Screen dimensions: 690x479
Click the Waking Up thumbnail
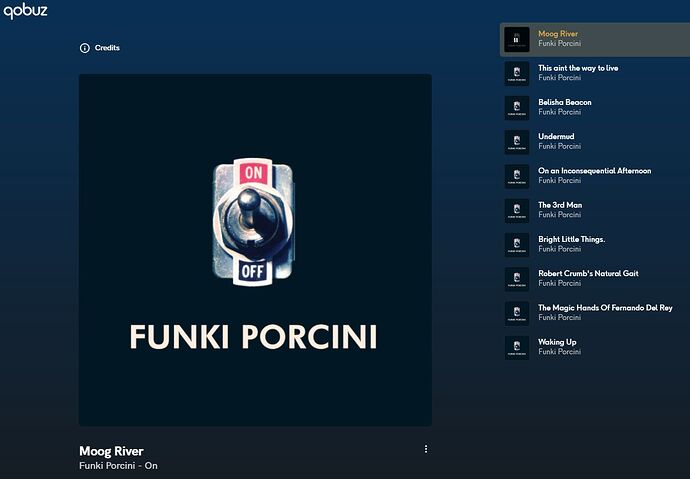[x=517, y=348]
